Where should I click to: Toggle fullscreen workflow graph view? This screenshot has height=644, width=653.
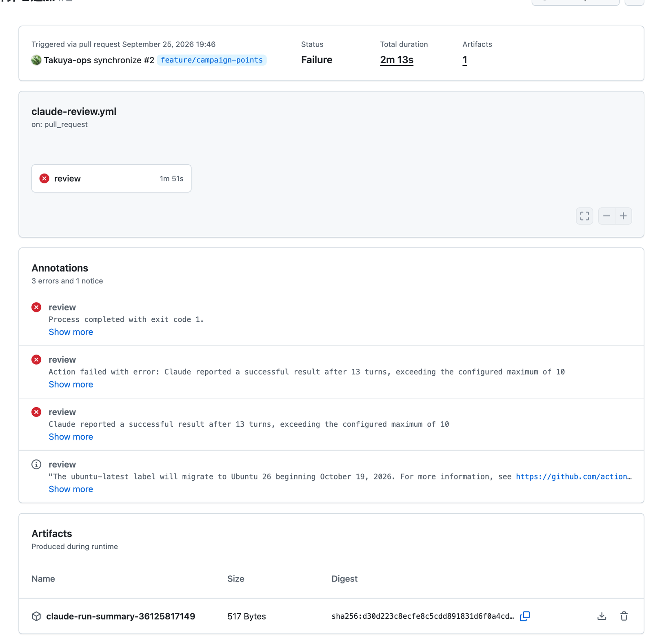(584, 216)
